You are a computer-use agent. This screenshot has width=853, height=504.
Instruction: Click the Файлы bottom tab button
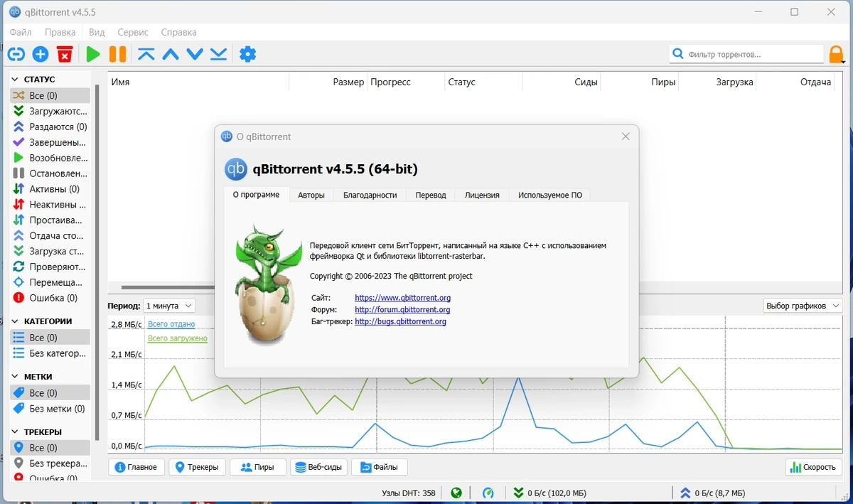point(380,467)
